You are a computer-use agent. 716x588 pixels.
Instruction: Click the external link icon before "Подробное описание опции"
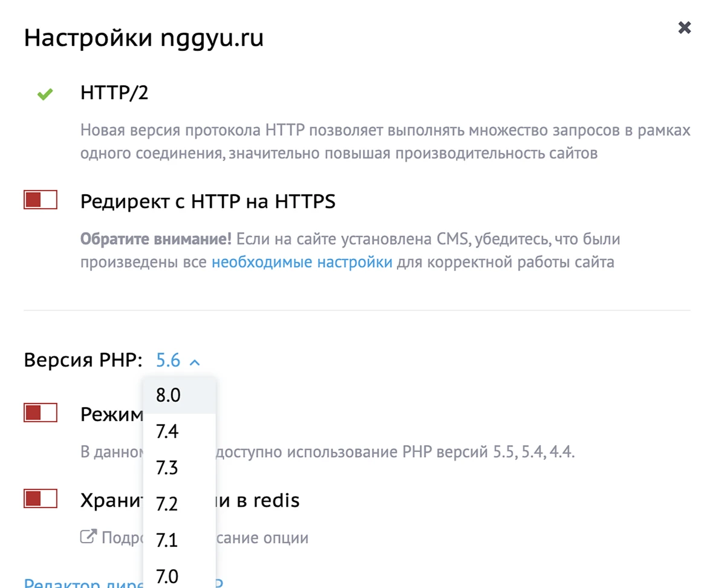89,535
